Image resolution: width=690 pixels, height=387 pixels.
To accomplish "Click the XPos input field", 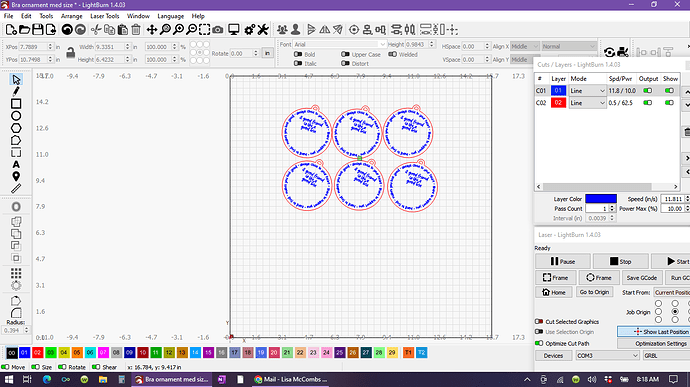I will [x=36, y=46].
